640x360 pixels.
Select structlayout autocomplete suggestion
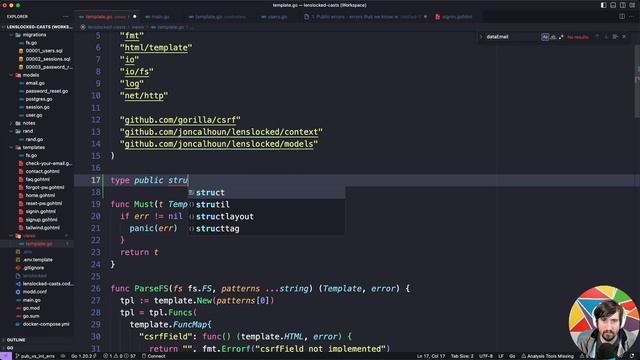pyautogui.click(x=267, y=217)
